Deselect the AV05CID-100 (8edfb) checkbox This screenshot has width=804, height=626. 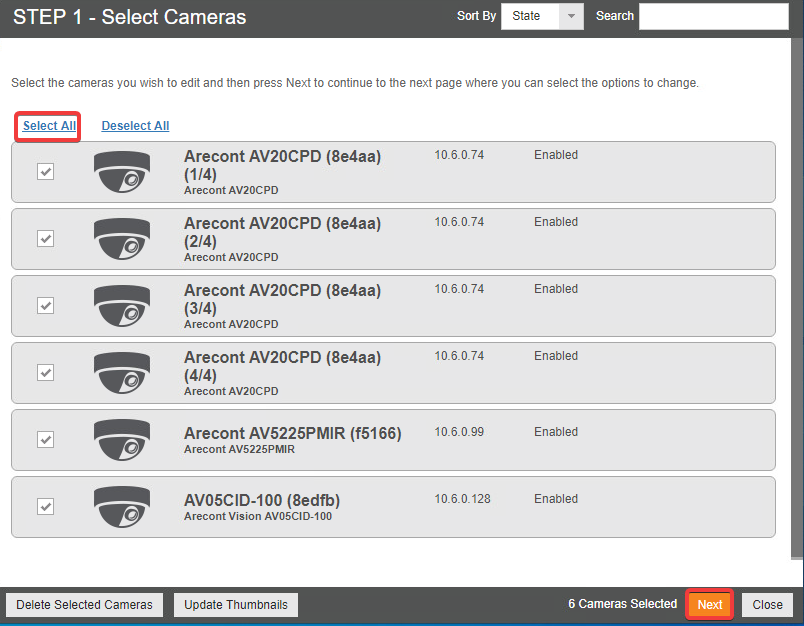46,507
